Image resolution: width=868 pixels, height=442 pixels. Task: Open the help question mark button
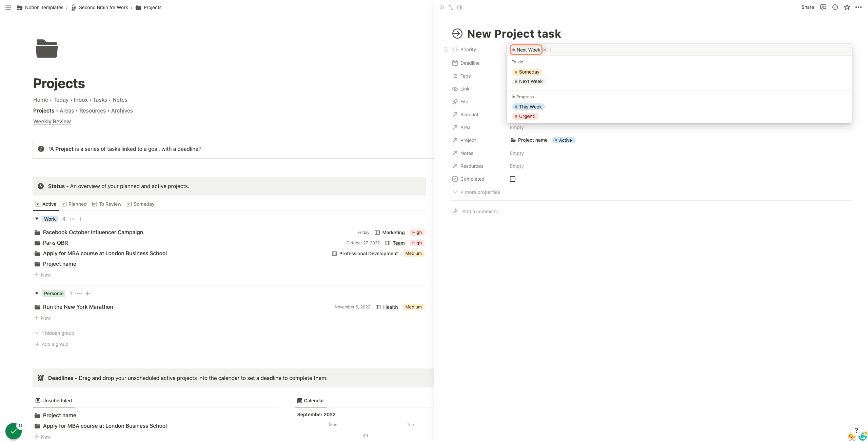[x=856, y=430]
